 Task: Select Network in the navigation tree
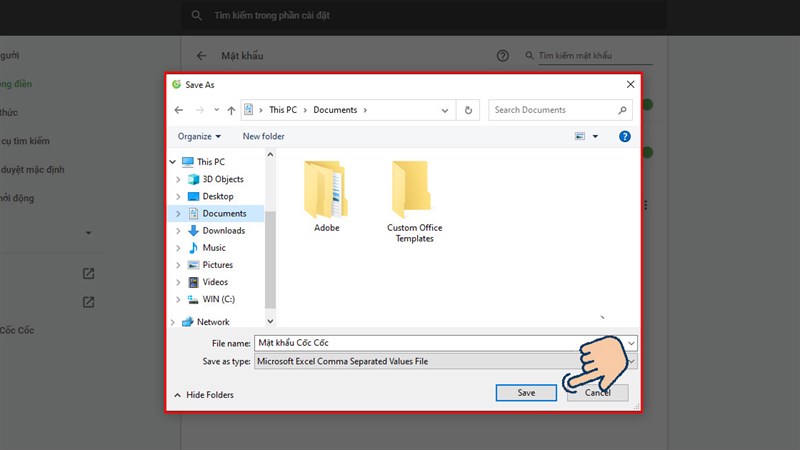point(213,322)
